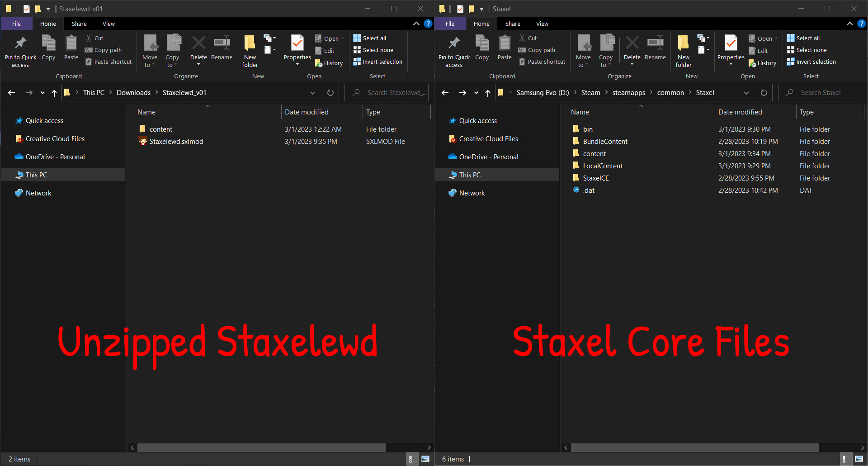Screen dimensions: 868x466
Task: Select BundleContent folder in Staxel window
Action: pyautogui.click(x=605, y=141)
